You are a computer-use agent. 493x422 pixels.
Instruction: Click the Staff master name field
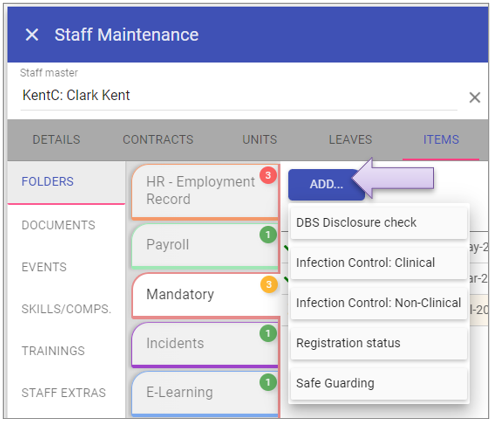pyautogui.click(x=238, y=95)
